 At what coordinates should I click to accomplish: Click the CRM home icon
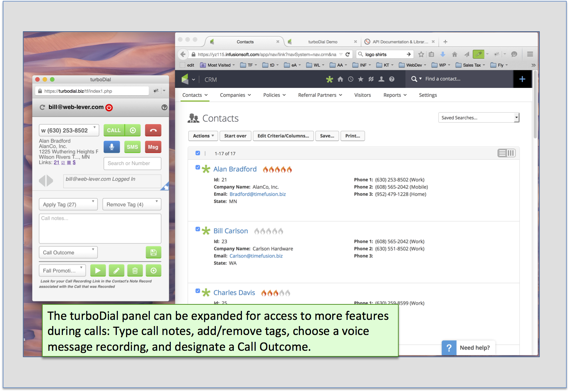pyautogui.click(x=340, y=79)
